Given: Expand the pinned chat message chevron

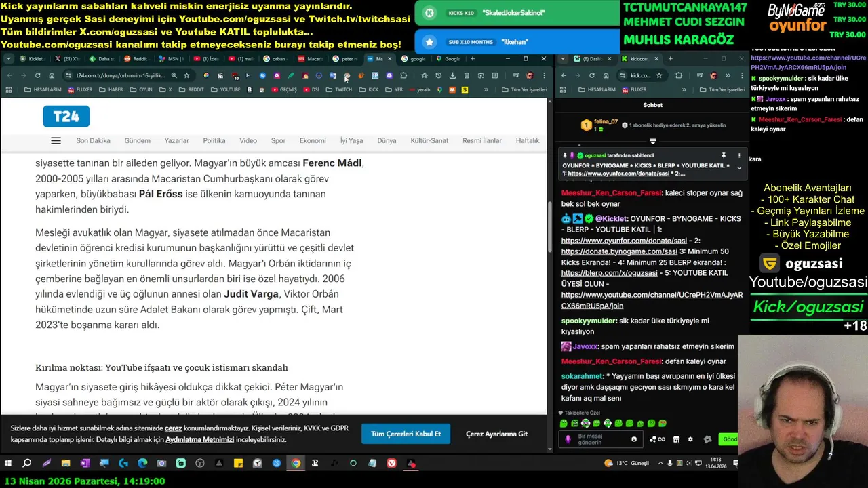Looking at the screenshot, I should pos(739,168).
